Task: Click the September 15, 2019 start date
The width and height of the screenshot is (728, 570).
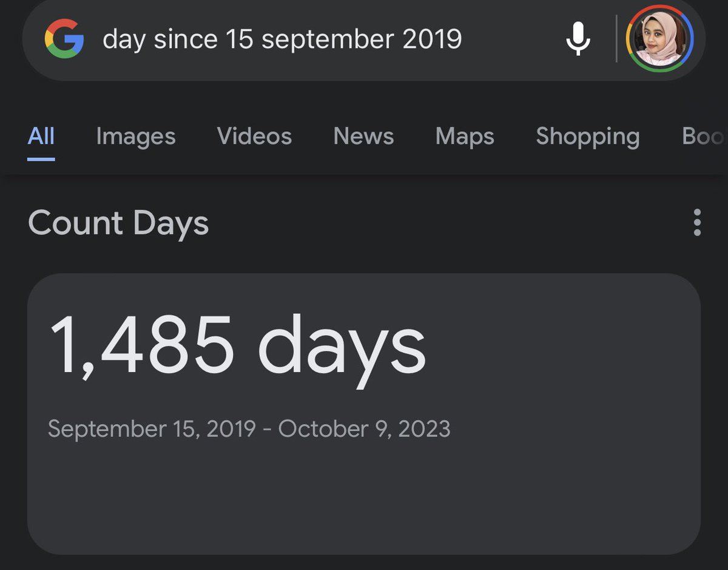Action: (152, 429)
